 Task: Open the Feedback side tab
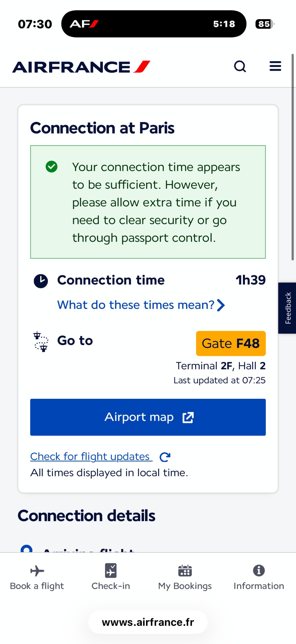pyautogui.click(x=287, y=308)
